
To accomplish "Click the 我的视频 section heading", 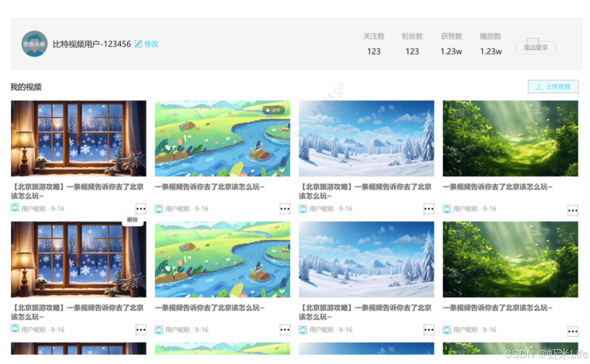I will 26,87.
